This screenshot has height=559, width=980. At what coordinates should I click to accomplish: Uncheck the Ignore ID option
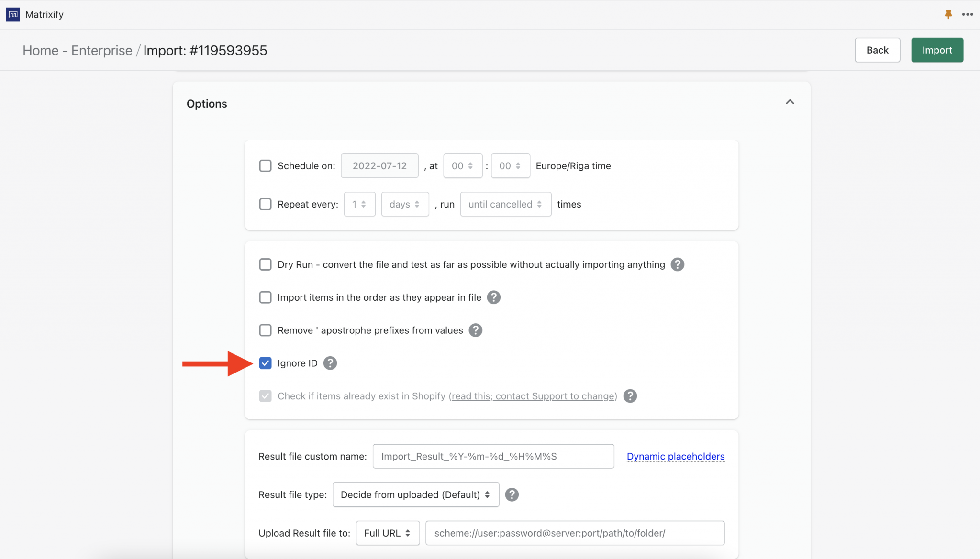click(265, 363)
